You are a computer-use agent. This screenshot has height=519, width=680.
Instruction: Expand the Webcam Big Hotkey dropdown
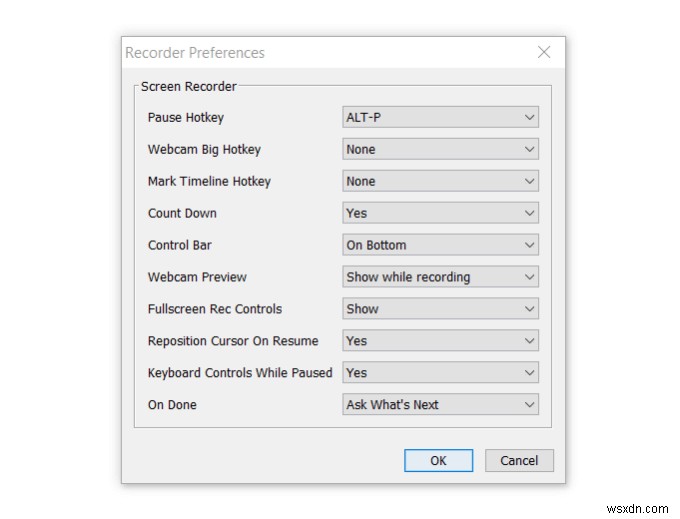(440, 150)
